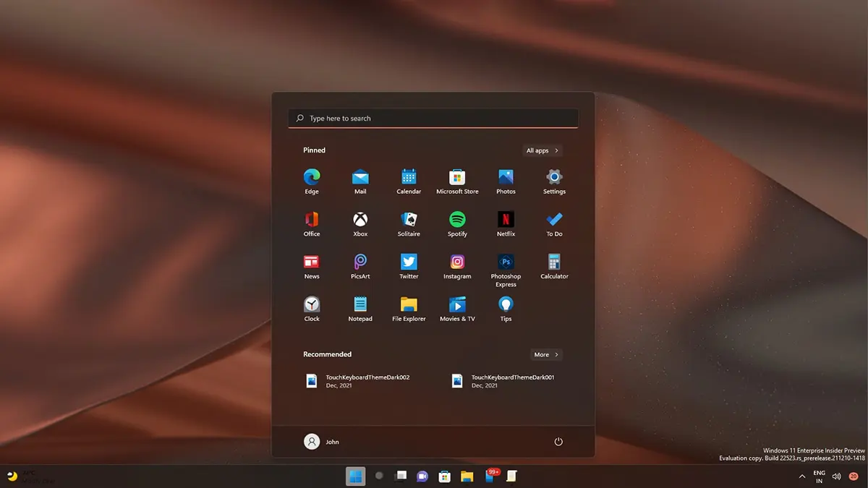Click the Type here to search field
Viewport: 868px width, 488px height.
pos(433,119)
